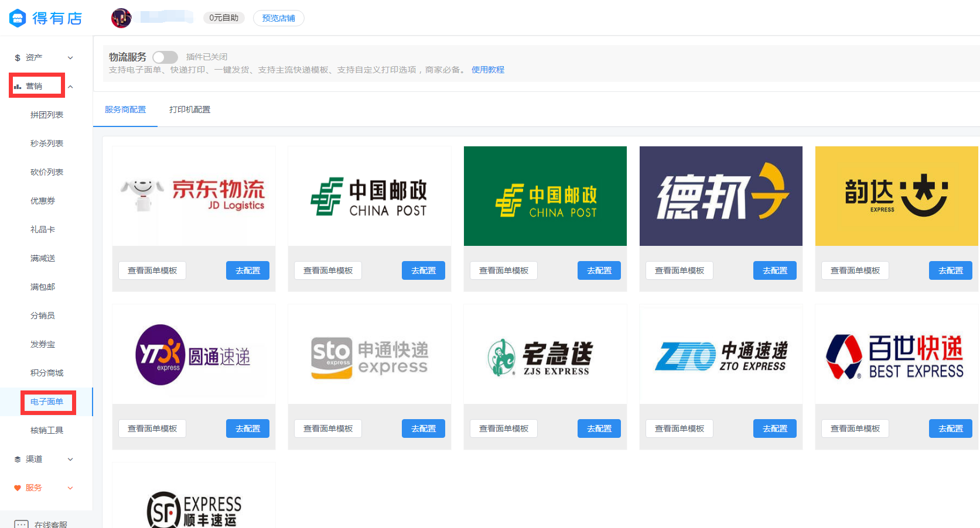The height and width of the screenshot is (528, 980).
Task: Collapse the 营销 menu chevron
Action: [70, 87]
